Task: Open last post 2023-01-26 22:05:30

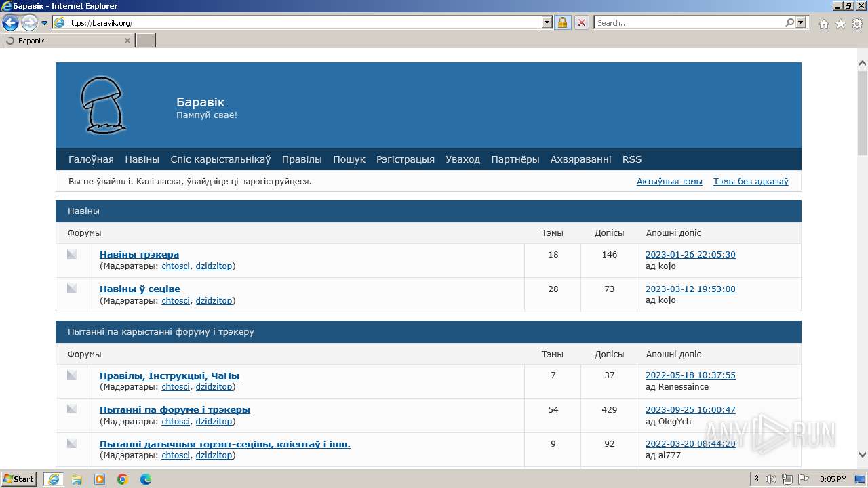Action: coord(690,255)
